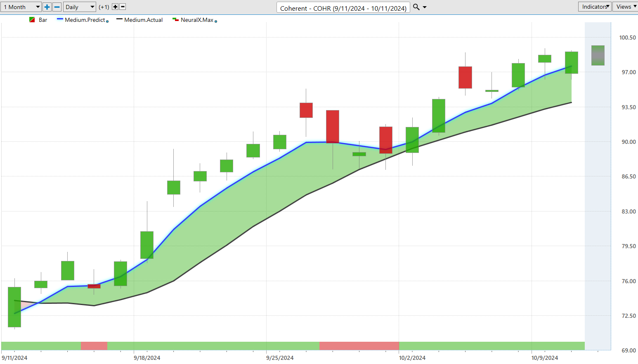
Task: Click the Coherent - COHR symbol field
Action: click(343, 8)
